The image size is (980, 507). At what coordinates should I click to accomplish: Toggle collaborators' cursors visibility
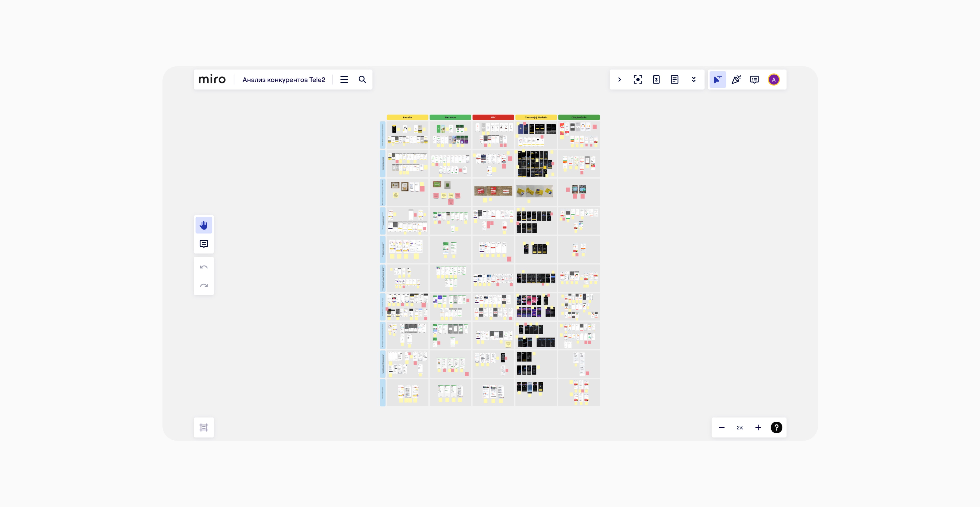tap(718, 80)
